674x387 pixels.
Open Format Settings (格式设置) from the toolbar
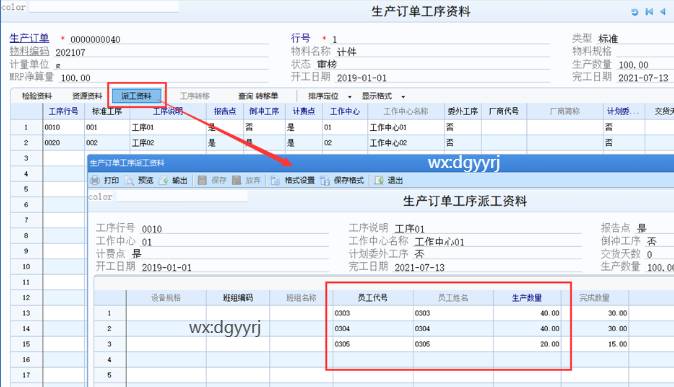pyautogui.click(x=293, y=181)
